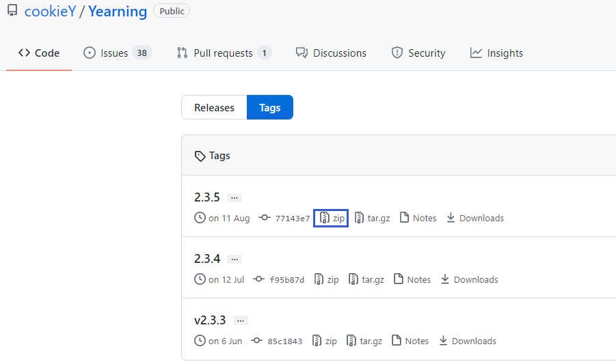This screenshot has width=616, height=364.
Task: Open commit 77143e7
Action: (293, 219)
